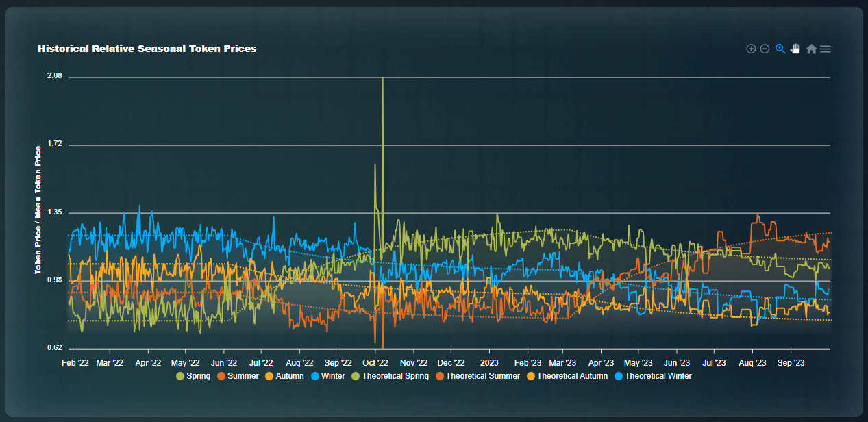Toggle Theoretical Spring series visibility
This screenshot has width=868, height=422.
(395, 376)
